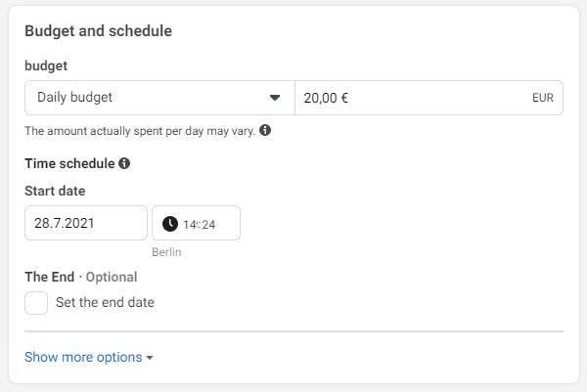Screen dimensions: 587x392
Task: Click the Berlin timezone label
Action: [166, 252]
